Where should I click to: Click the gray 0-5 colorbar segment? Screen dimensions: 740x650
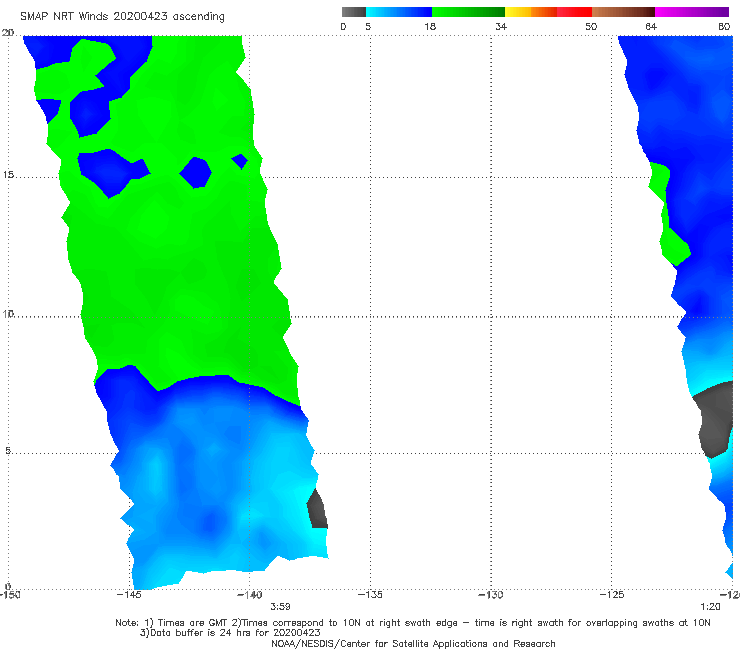[353, 12]
